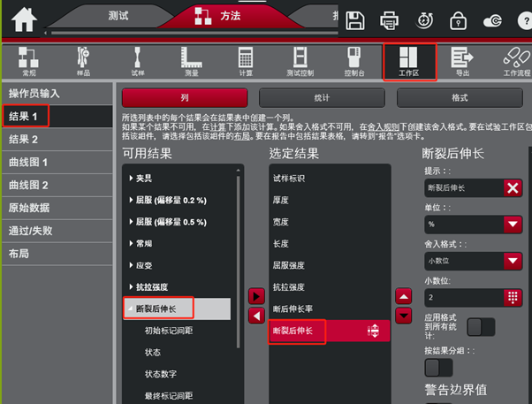Select 曲线图 1 in left sidebar

pos(29,162)
